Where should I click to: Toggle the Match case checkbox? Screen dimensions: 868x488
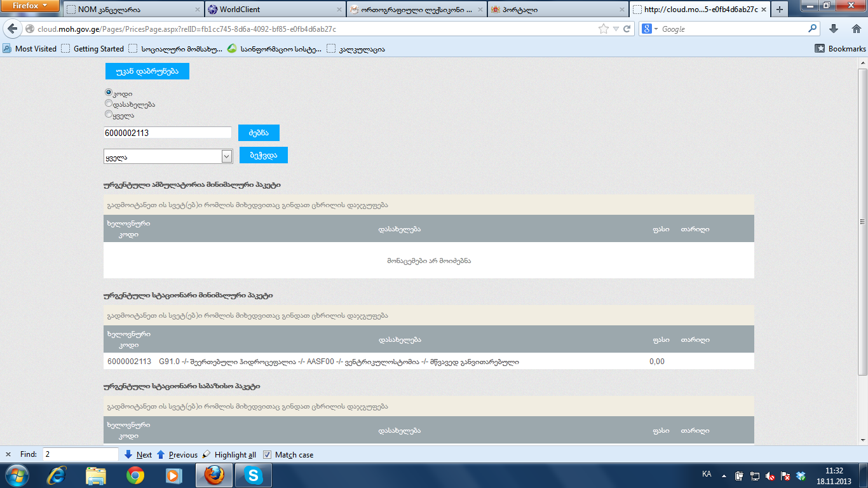pyautogui.click(x=268, y=455)
